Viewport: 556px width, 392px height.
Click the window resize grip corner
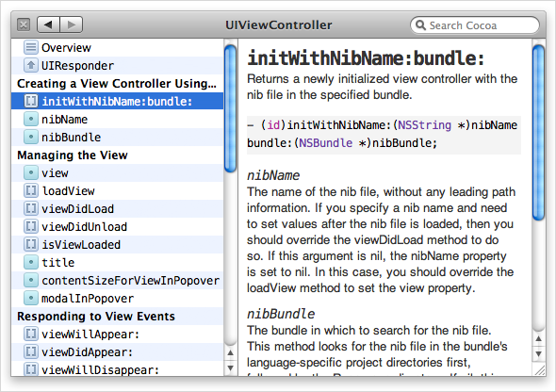point(539,370)
